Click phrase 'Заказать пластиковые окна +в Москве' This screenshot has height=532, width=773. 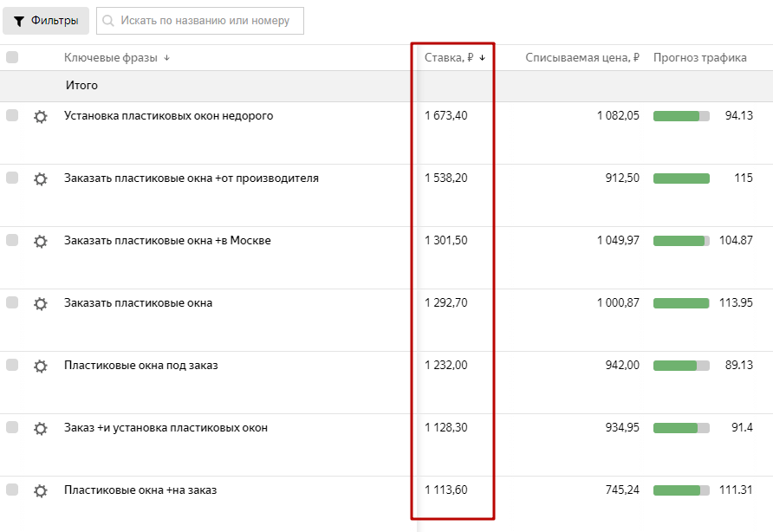click(x=167, y=241)
